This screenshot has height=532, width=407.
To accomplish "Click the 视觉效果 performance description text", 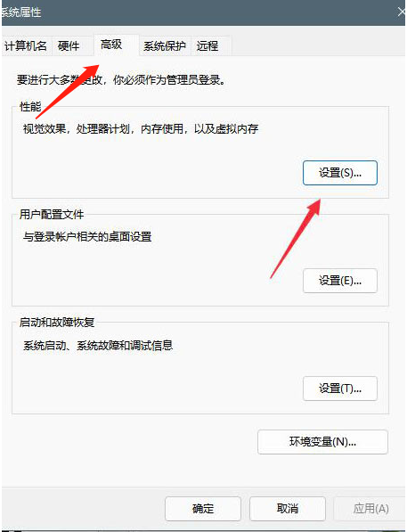I will pos(141,129).
